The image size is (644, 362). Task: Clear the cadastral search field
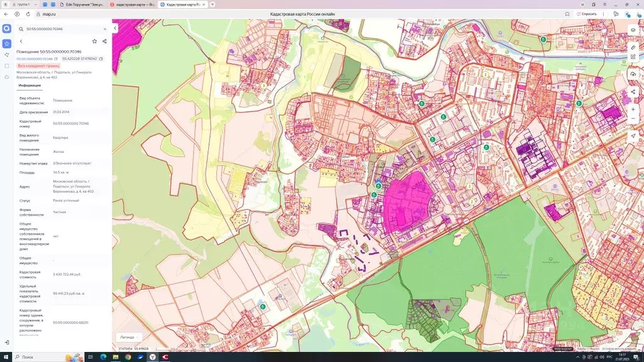point(104,29)
